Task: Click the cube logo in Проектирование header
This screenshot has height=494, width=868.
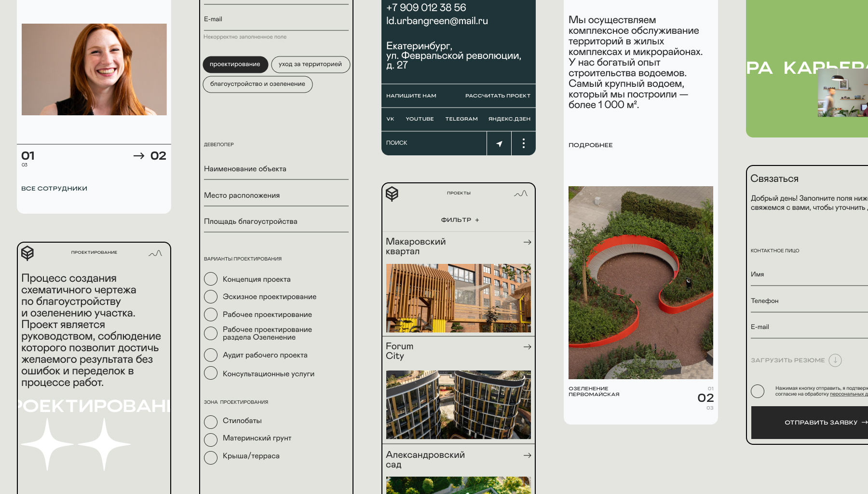Action: 27,253
